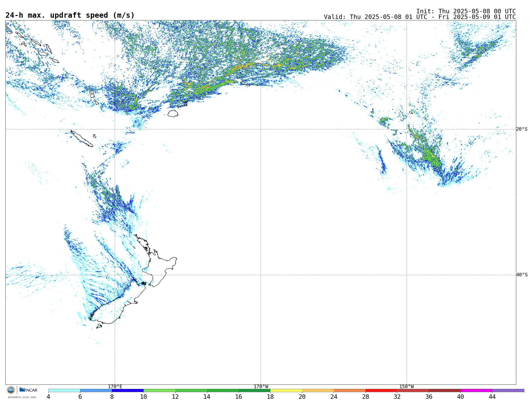
Task: Click the green 14-16 colorbar segment
Action: point(223,391)
